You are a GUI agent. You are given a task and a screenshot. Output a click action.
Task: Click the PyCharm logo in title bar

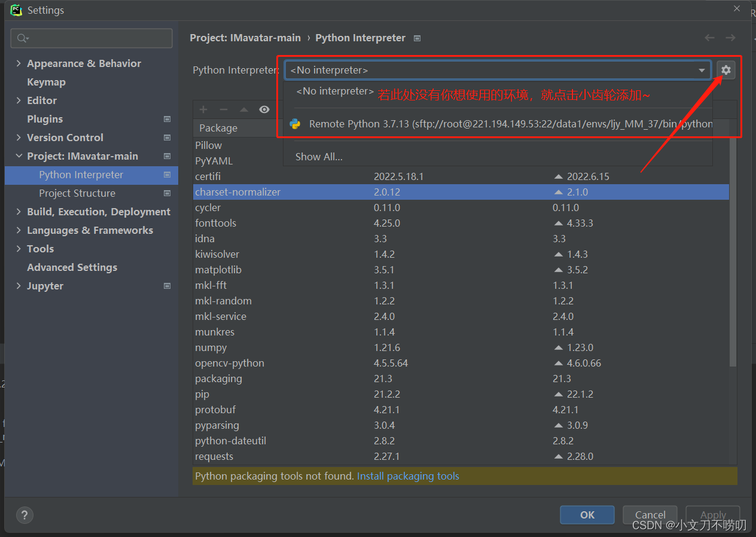tap(16, 10)
